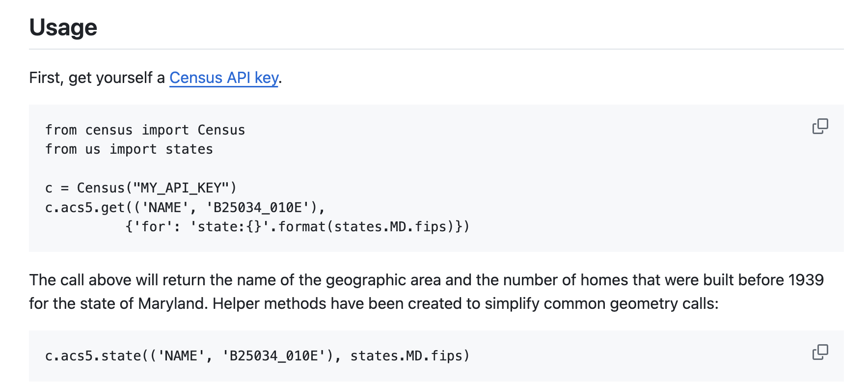Click the Usage section heading
The image size is (868, 383).
63,27
